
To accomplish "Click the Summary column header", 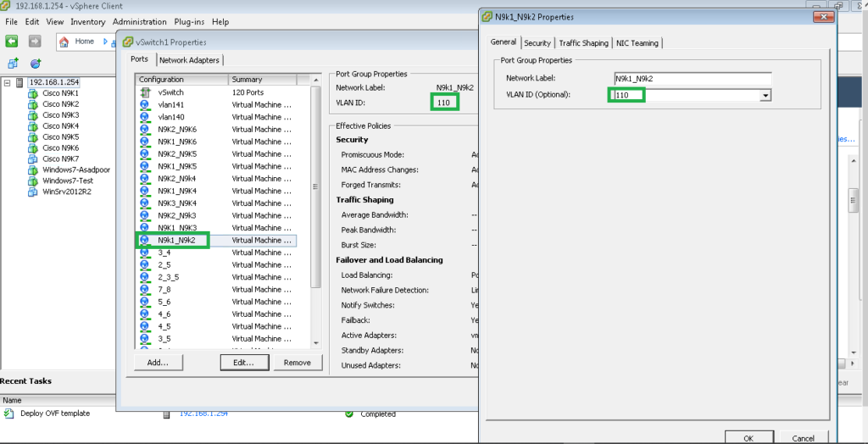I will pyautogui.click(x=263, y=80).
